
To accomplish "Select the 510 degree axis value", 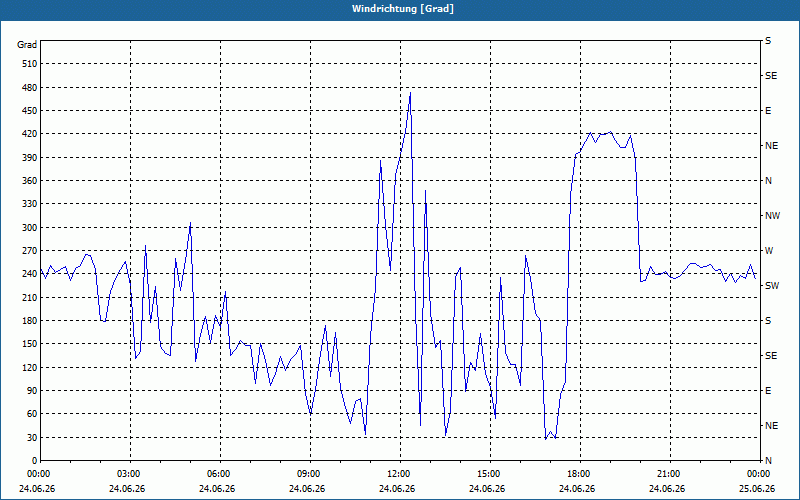I will coord(30,64).
